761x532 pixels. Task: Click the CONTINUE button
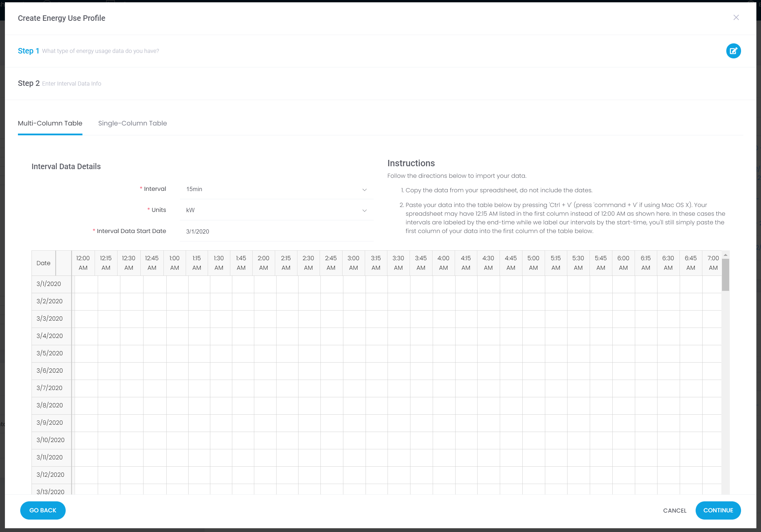tap(718, 510)
